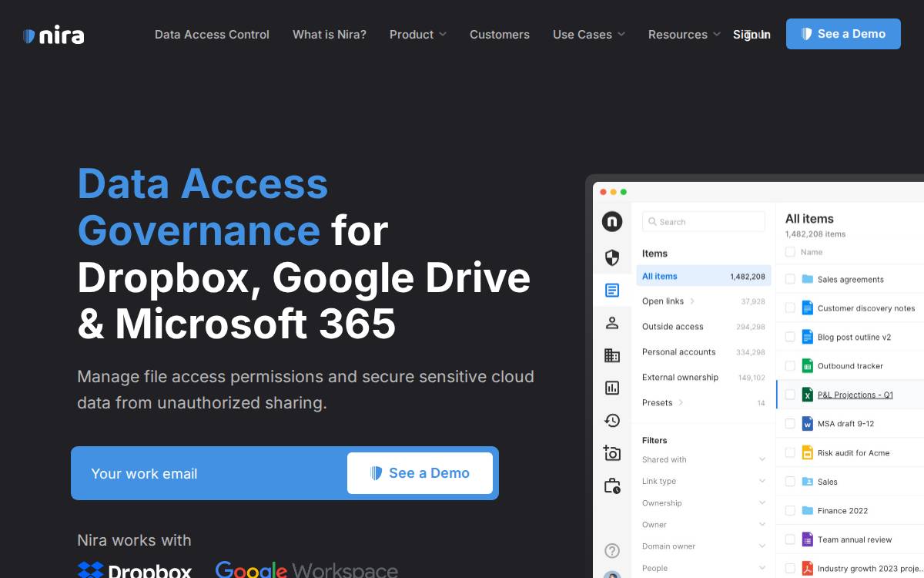924x578 pixels.
Task: Open the chart reports icon in sidebar
Action: [612, 388]
